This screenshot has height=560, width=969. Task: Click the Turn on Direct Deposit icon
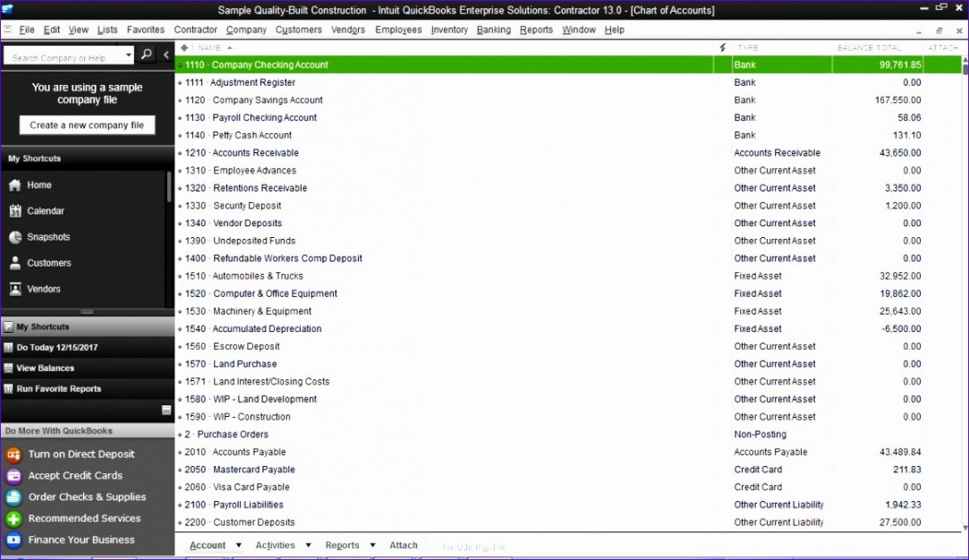click(x=13, y=454)
